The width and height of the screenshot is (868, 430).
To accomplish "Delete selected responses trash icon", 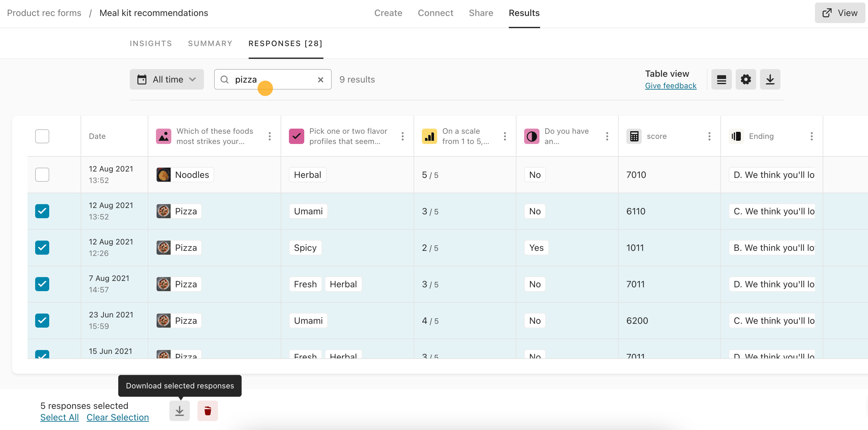I will click(x=208, y=410).
